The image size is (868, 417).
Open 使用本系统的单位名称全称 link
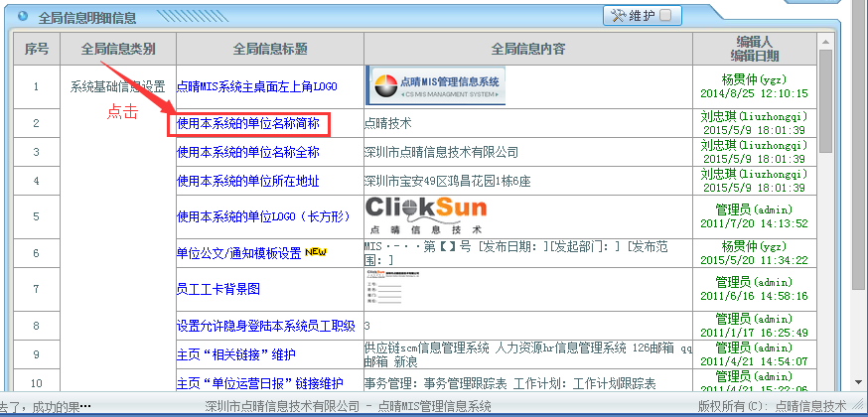point(247,152)
